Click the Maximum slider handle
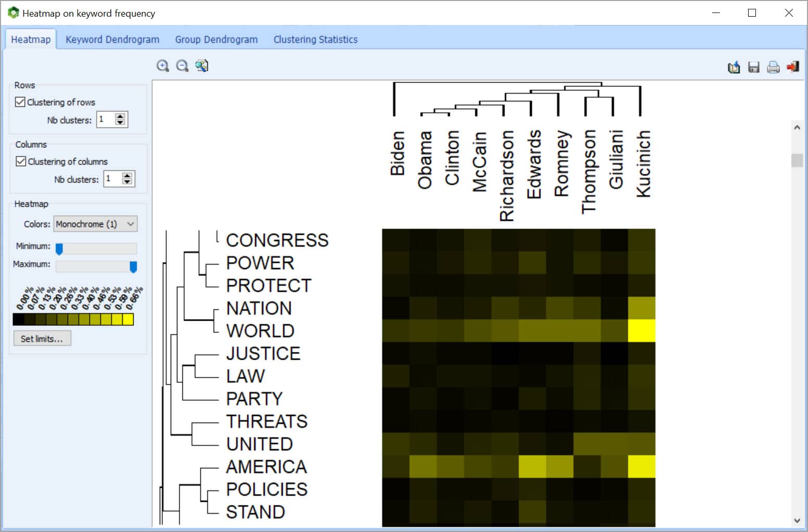The width and height of the screenshot is (808, 532). click(133, 267)
